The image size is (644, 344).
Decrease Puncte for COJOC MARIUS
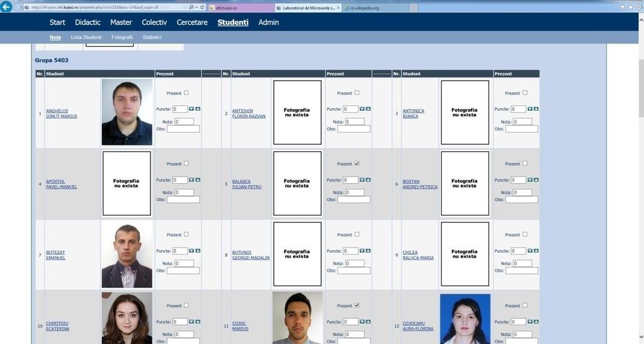[362, 322]
